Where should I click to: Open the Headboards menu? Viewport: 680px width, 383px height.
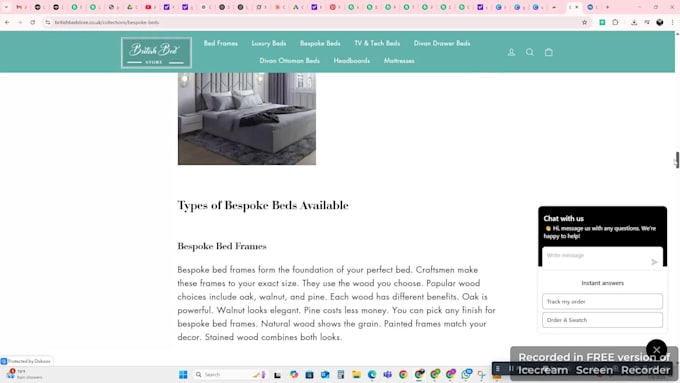(352, 61)
